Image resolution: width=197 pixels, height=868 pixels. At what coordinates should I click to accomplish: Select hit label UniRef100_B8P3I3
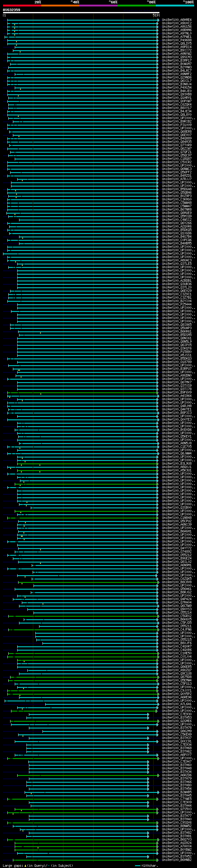click(177, 413)
